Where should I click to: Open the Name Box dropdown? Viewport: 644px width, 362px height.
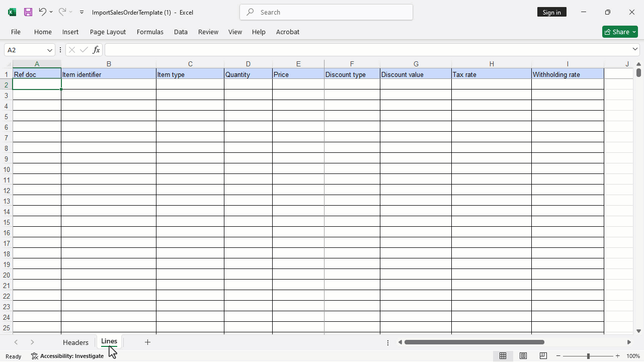[x=50, y=50]
